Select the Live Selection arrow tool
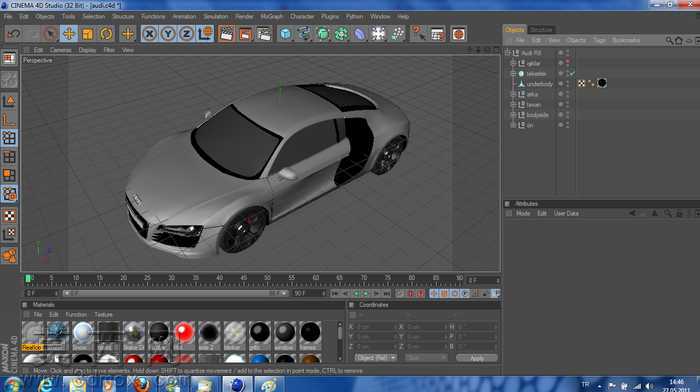This screenshot has height=392, width=700. [50, 34]
